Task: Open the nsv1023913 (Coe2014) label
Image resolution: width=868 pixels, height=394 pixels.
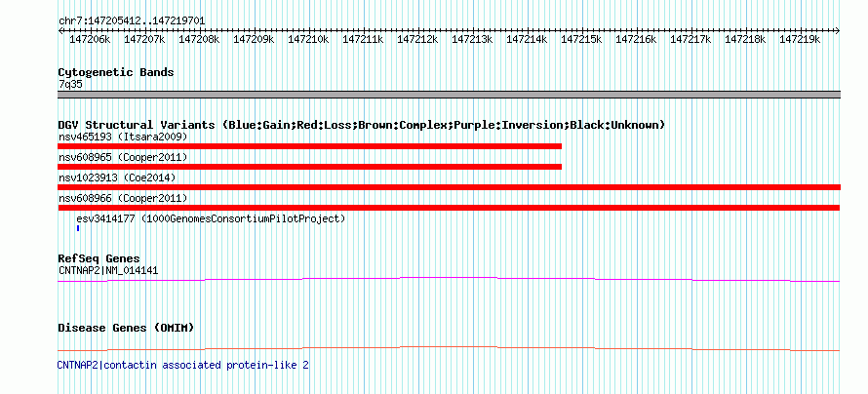Action: pyautogui.click(x=117, y=177)
